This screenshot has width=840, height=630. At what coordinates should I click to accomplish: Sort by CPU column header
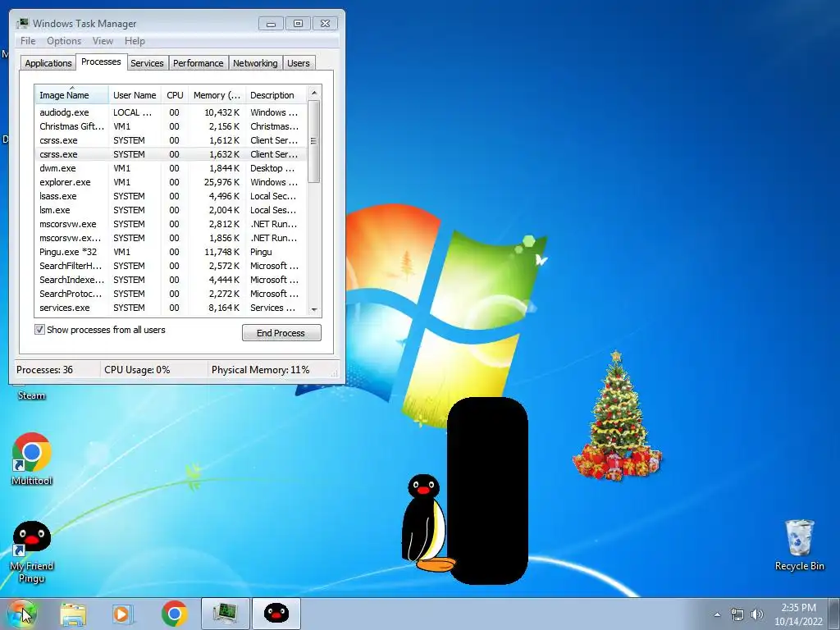pos(175,95)
